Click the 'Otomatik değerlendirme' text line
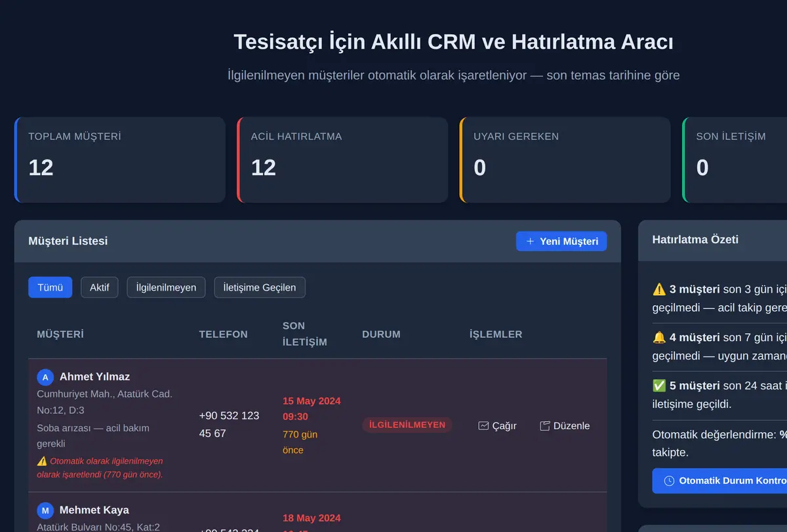 click(719, 443)
